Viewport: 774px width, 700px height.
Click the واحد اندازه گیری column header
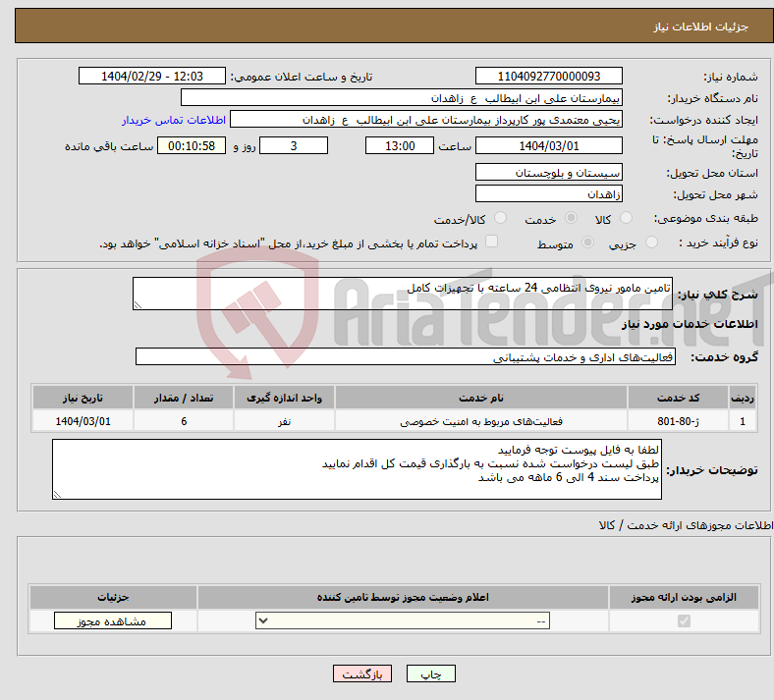coord(284,398)
